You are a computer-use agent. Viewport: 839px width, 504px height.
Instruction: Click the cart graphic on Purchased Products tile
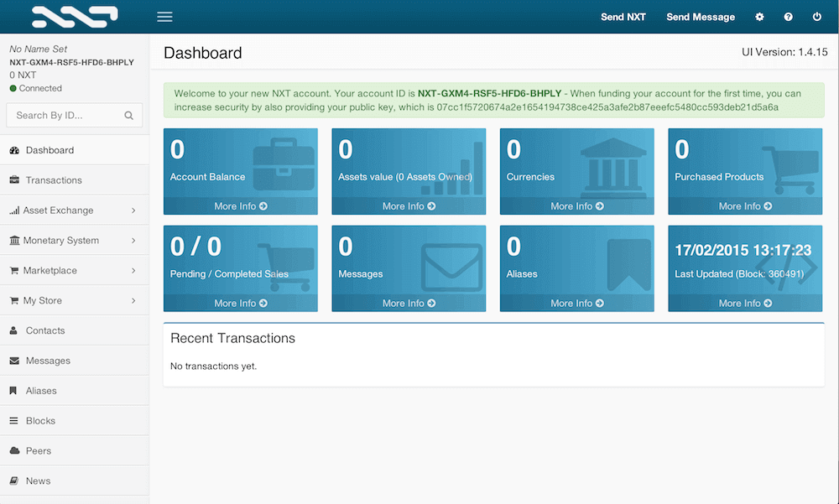point(790,170)
